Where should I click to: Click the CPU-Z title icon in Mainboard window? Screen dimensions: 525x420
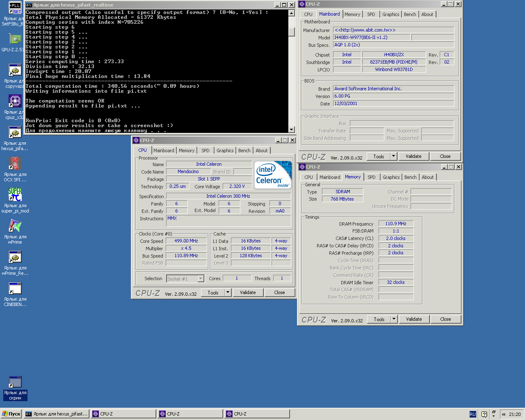pyautogui.click(x=302, y=4)
